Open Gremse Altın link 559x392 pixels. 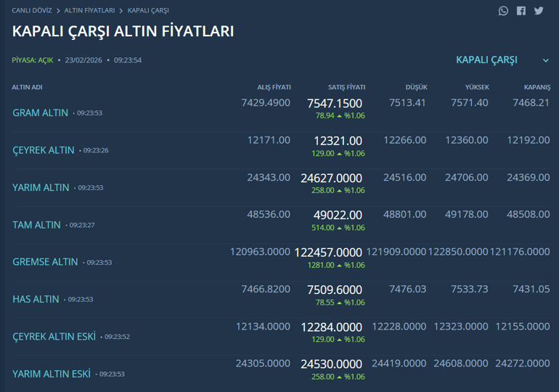(x=45, y=262)
